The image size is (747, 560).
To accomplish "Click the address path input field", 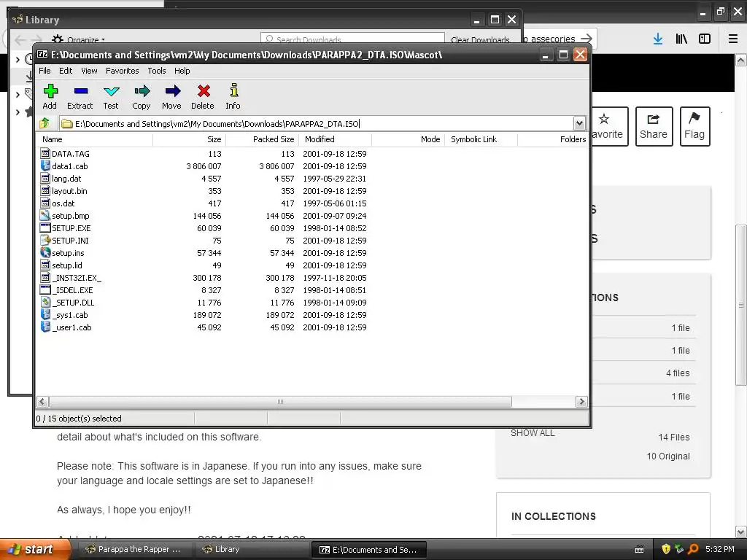I will (x=317, y=124).
